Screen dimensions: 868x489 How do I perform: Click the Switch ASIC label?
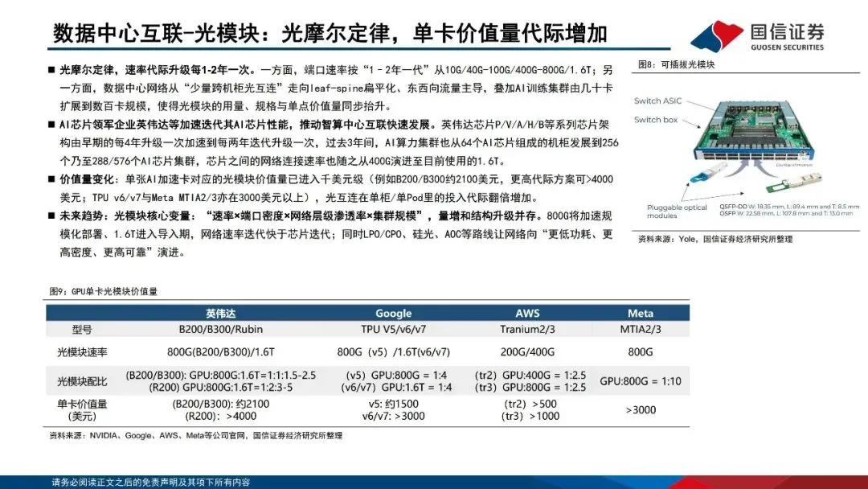click(657, 101)
